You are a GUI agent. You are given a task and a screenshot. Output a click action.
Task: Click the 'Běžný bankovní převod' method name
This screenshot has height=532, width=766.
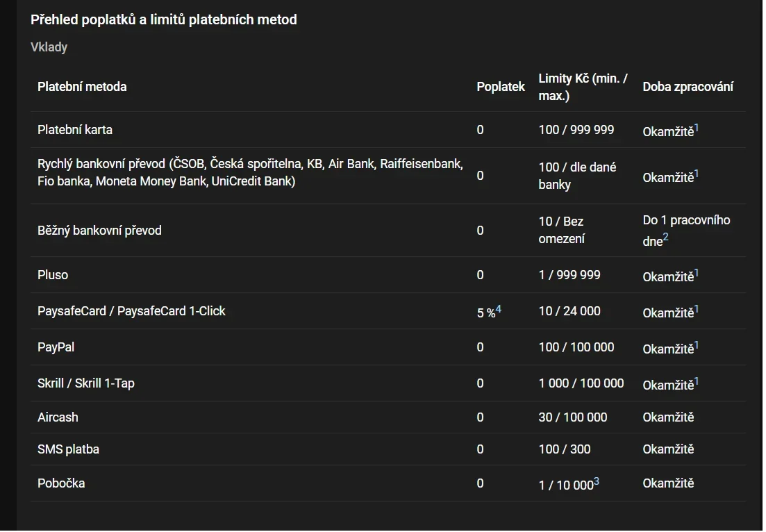point(99,231)
